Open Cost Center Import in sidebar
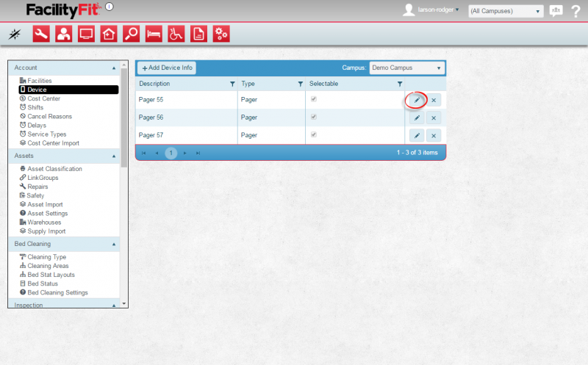 [x=53, y=143]
